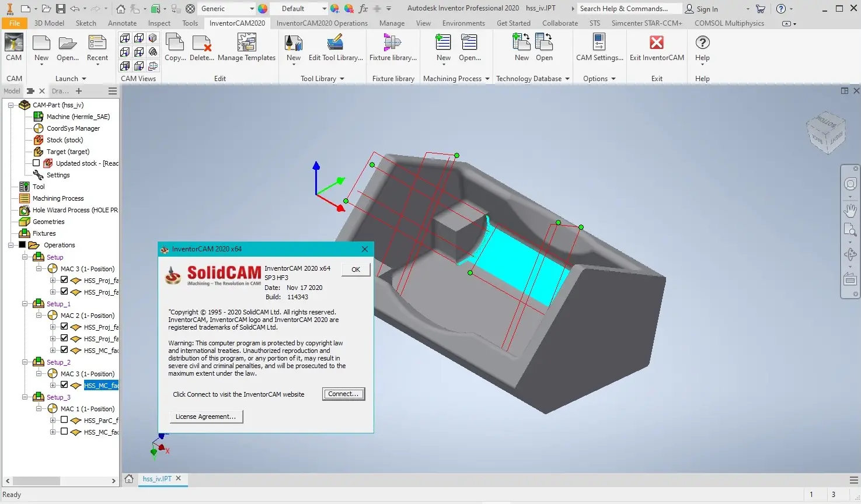Close the InventorCAM 2020 x64 dialog

[365, 249]
